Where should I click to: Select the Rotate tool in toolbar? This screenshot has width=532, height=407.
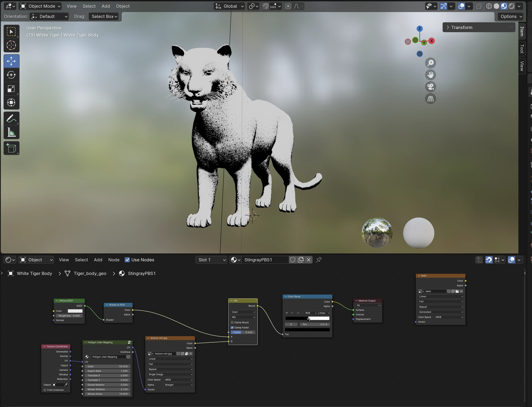click(11, 75)
